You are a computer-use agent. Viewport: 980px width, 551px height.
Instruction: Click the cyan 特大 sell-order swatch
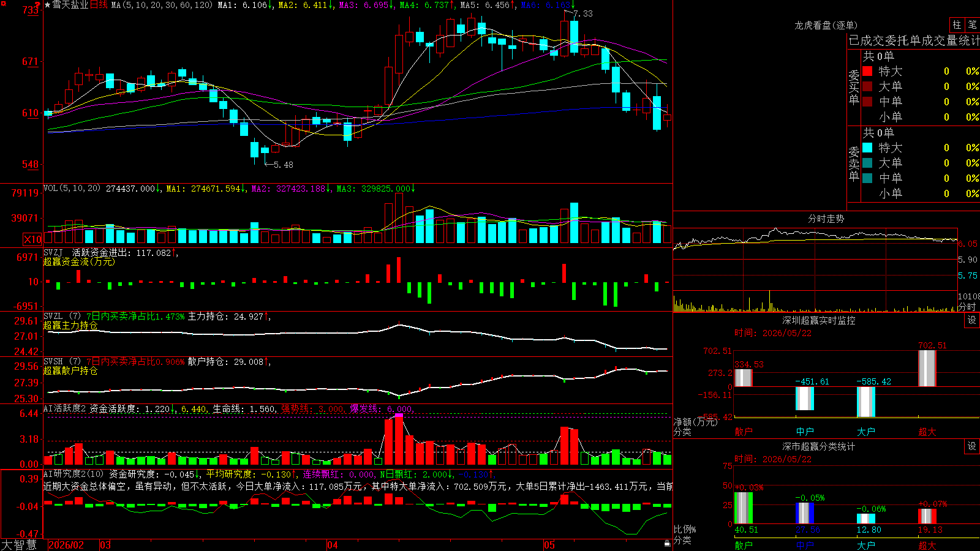(x=867, y=148)
